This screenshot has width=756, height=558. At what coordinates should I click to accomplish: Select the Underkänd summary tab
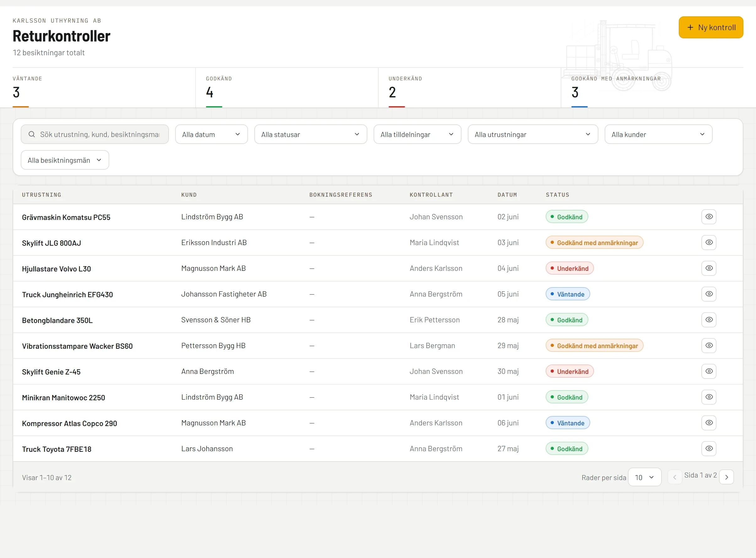click(469, 88)
